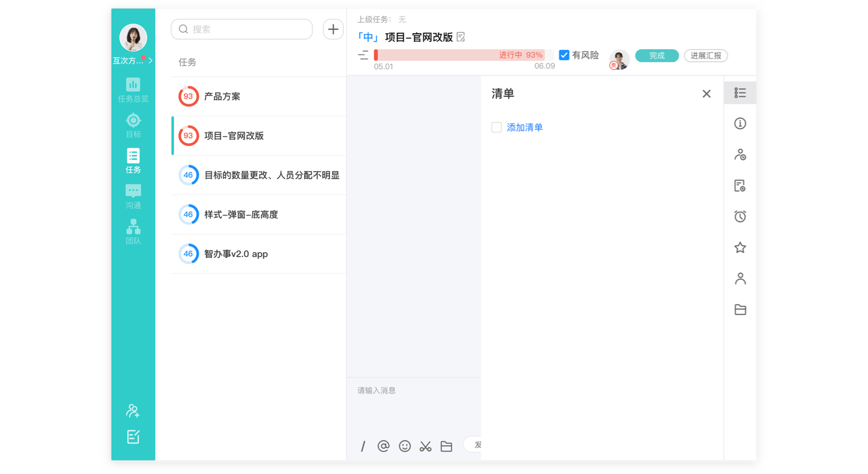This screenshot has width=868, height=474.
Task: Click the edit icon beside task title
Action: point(461,37)
